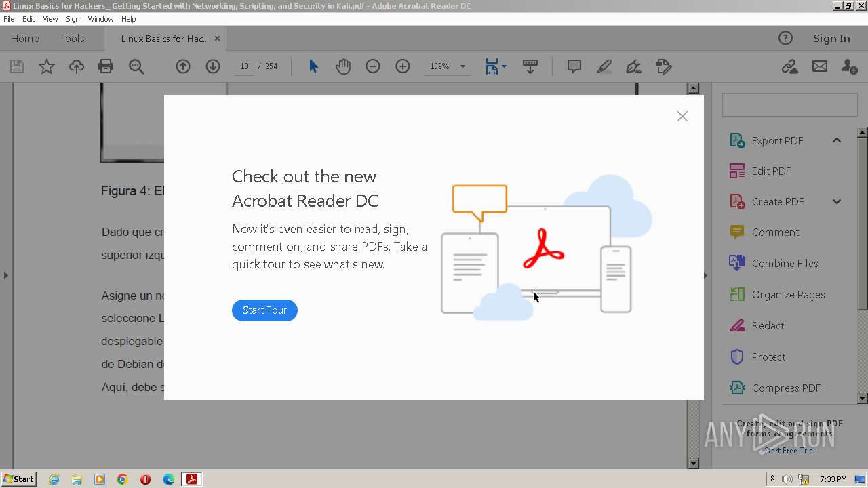The width and height of the screenshot is (868, 488).
Task: Click document scrollbar down arrow
Action: pos(693,464)
